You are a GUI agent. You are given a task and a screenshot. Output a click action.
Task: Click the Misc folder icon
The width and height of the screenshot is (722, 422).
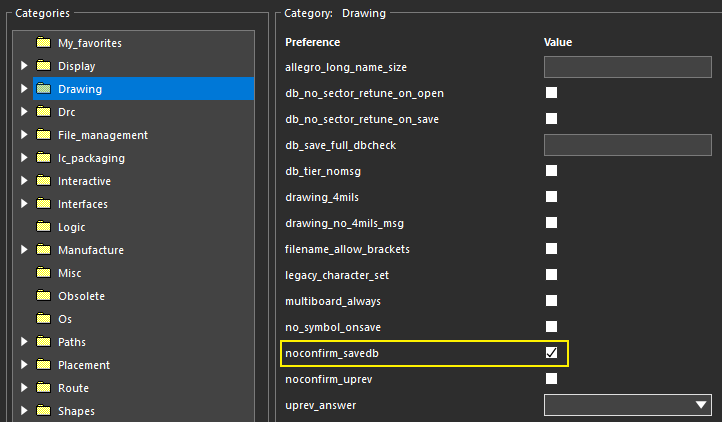click(43, 273)
